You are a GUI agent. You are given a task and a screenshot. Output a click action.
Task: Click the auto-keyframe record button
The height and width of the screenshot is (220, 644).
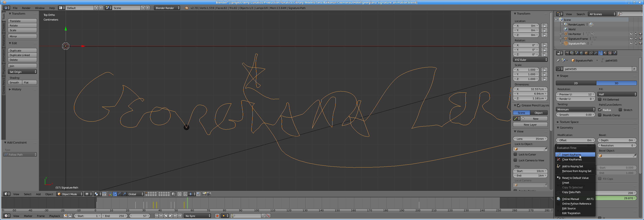coord(217,216)
